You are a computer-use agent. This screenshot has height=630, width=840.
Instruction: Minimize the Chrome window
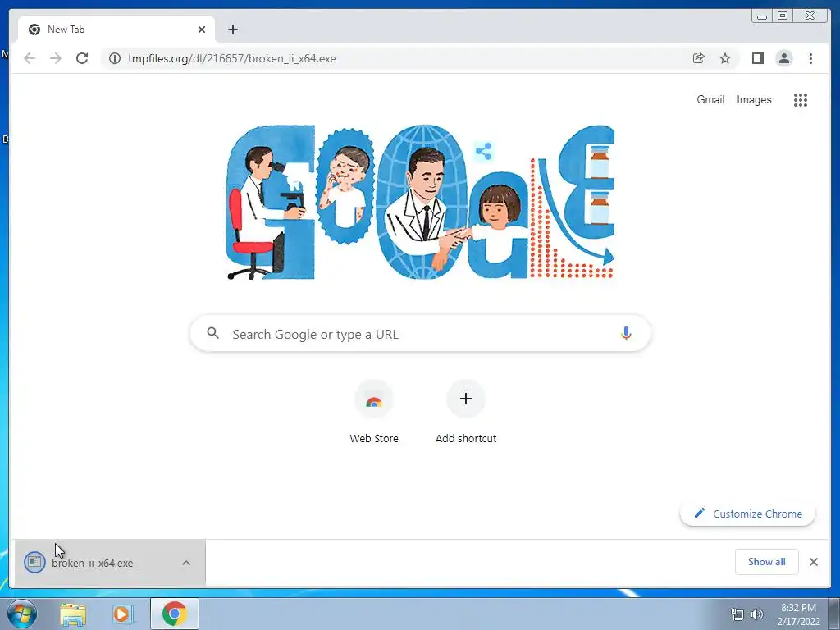[762, 16]
